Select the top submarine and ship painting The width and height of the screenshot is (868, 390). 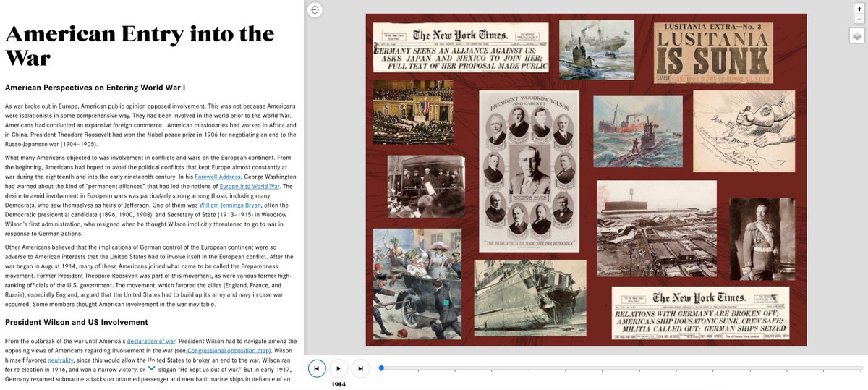tap(597, 50)
